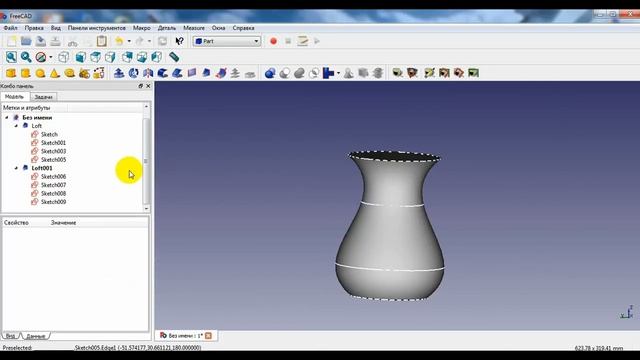Set left view cube icon
The image size is (640, 360).
tap(156, 57)
